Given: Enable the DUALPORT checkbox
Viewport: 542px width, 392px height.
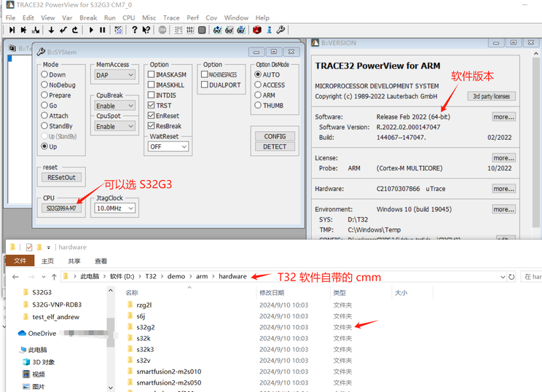Looking at the screenshot, I should coord(204,85).
